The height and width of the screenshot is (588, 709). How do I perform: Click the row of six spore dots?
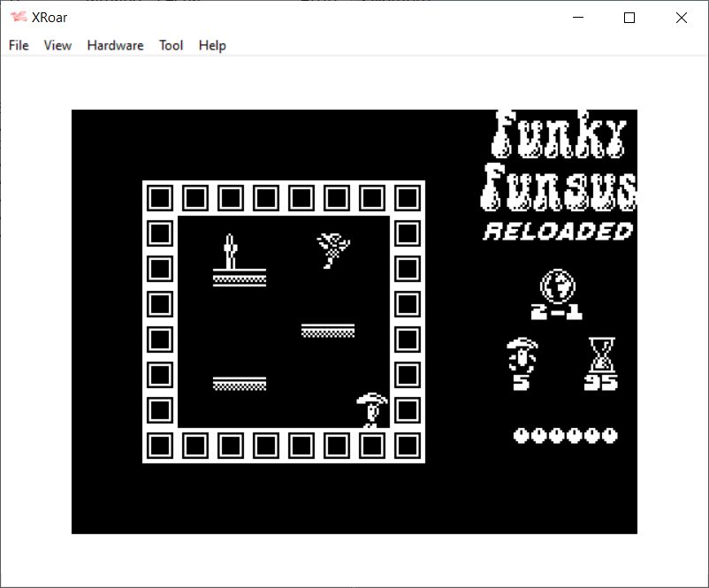tap(566, 435)
